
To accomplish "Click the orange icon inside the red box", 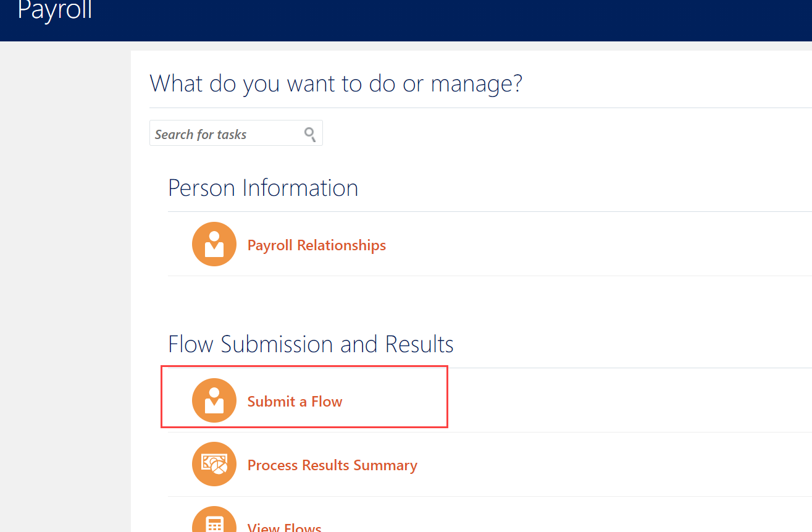I will (x=214, y=400).
